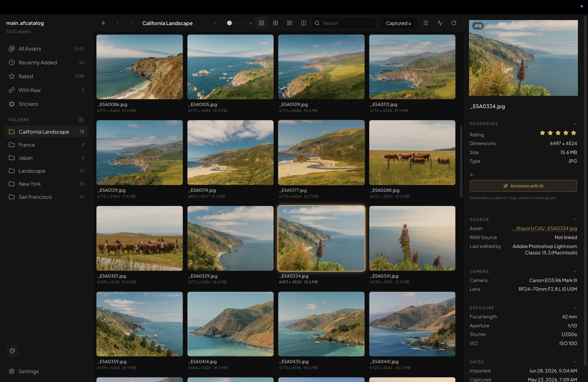Screen dimensions: 588x382
Task: Click the main.afcatalog catalog title
Action: (x=25, y=23)
